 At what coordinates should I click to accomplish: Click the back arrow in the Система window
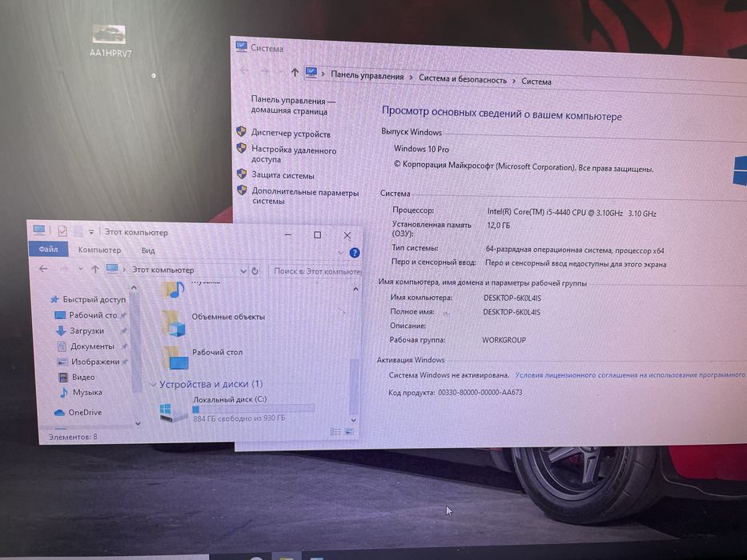click(244, 70)
